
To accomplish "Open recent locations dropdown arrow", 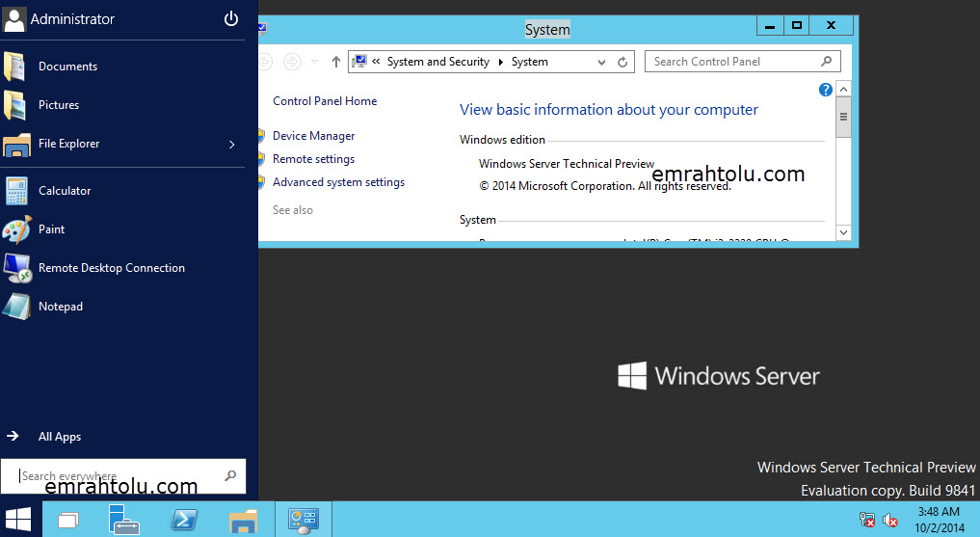I will click(314, 62).
